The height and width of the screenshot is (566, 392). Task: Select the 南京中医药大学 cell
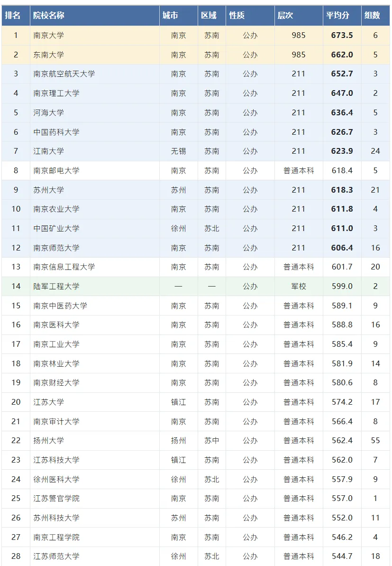(94, 306)
